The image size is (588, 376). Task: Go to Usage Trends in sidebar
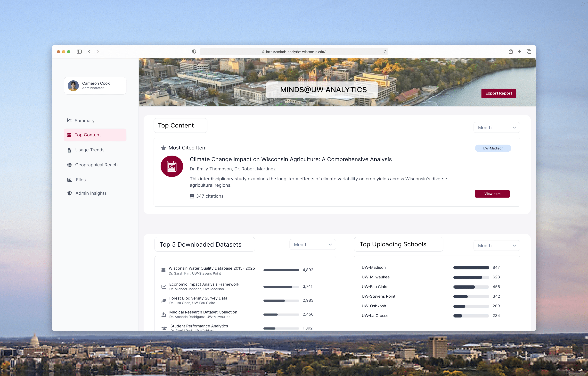click(90, 150)
